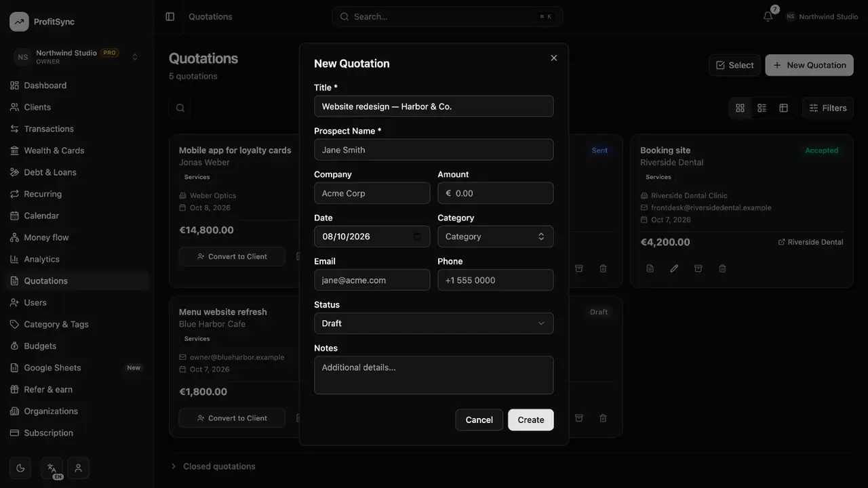Switch to table view icon
The image size is (868, 488).
pyautogui.click(x=783, y=108)
